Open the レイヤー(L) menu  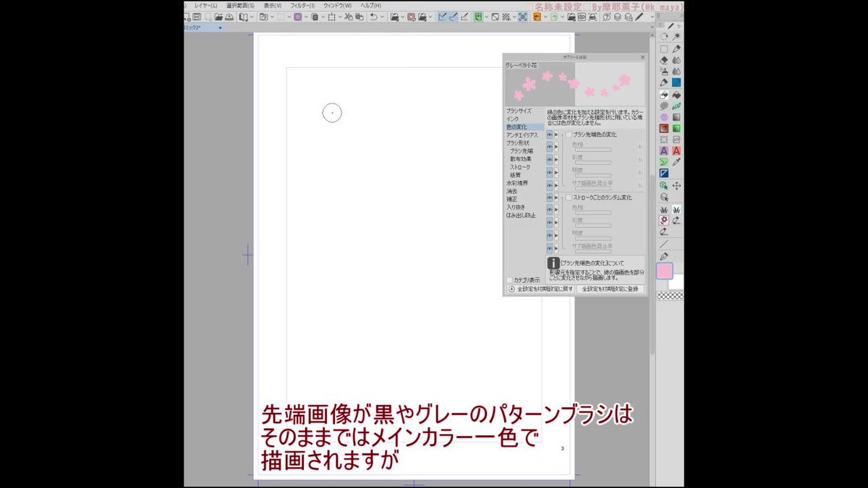(x=205, y=5)
